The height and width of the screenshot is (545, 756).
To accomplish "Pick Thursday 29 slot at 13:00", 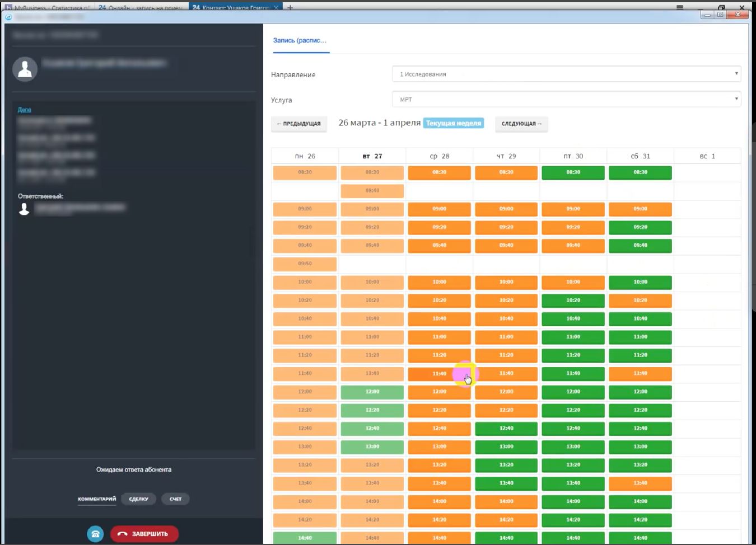I will click(x=506, y=447).
